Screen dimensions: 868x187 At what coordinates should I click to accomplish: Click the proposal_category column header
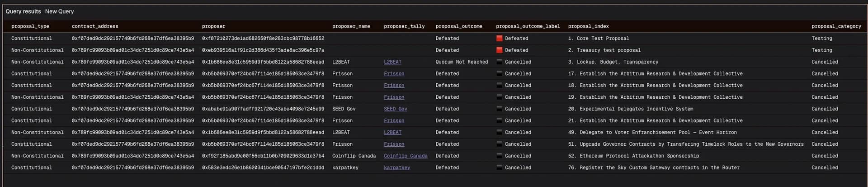click(x=836, y=26)
